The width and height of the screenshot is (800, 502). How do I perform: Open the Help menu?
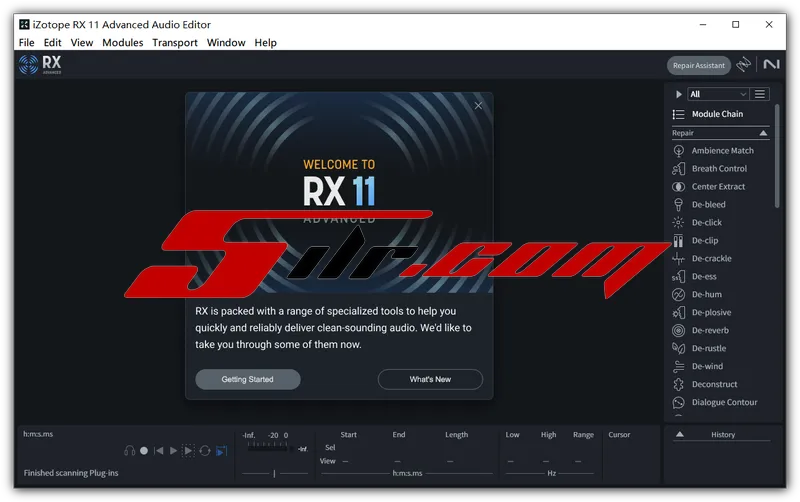tap(265, 43)
